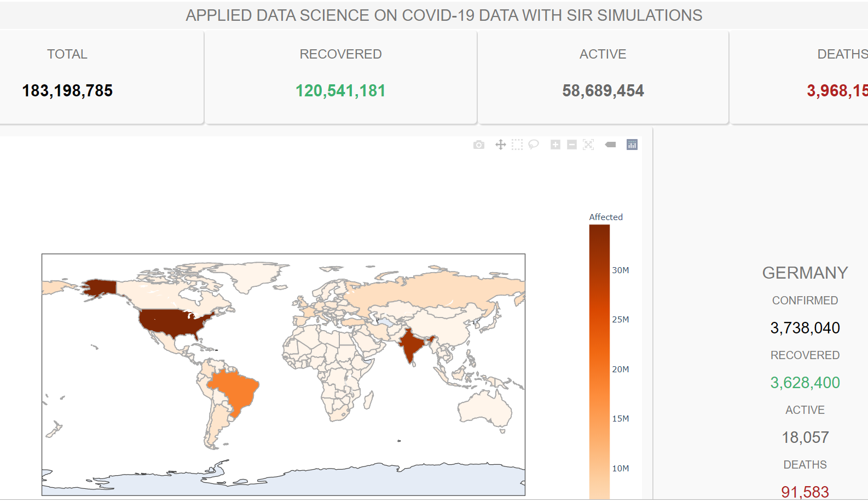This screenshot has width=868, height=502.
Task: Download map as PNG camera icon
Action: point(479,145)
